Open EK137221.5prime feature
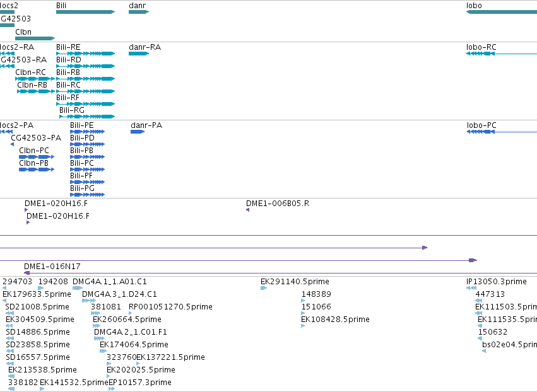 (x=138, y=364)
